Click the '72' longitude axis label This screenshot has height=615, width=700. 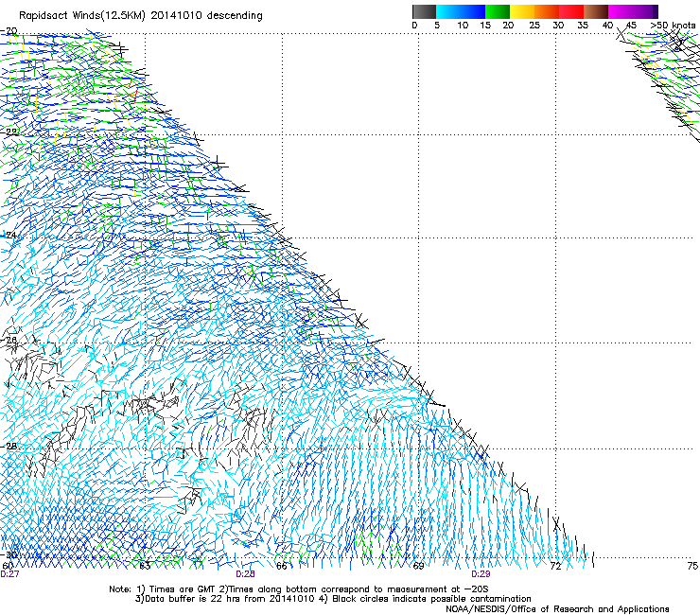click(x=555, y=566)
